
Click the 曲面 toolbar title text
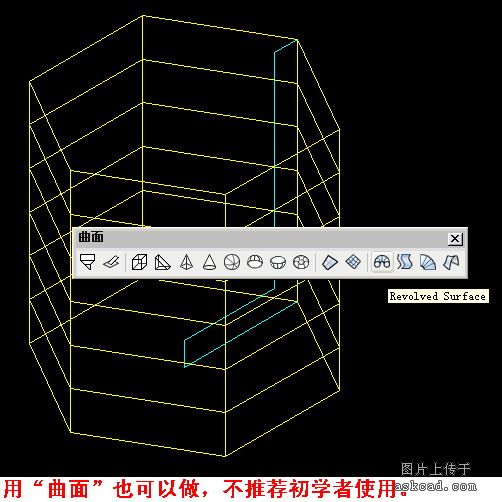91,237
